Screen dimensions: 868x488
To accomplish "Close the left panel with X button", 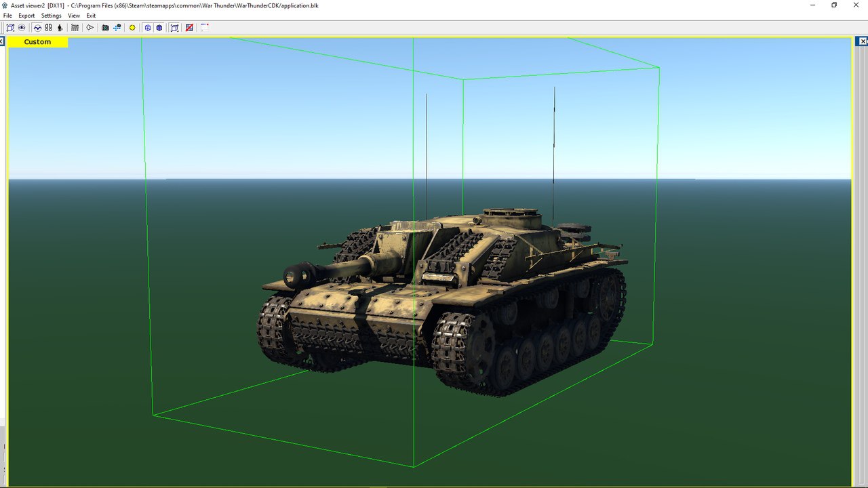I will pyautogui.click(x=2, y=42).
